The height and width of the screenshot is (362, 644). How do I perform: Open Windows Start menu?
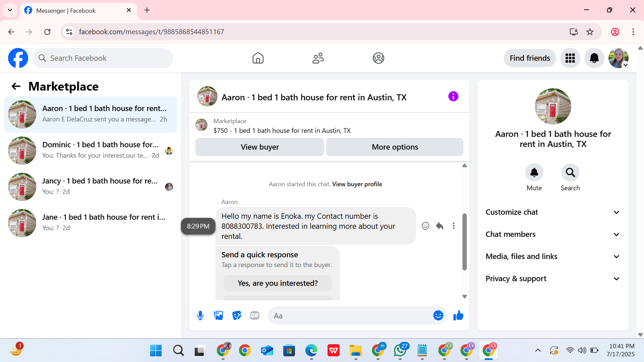pos(156,351)
